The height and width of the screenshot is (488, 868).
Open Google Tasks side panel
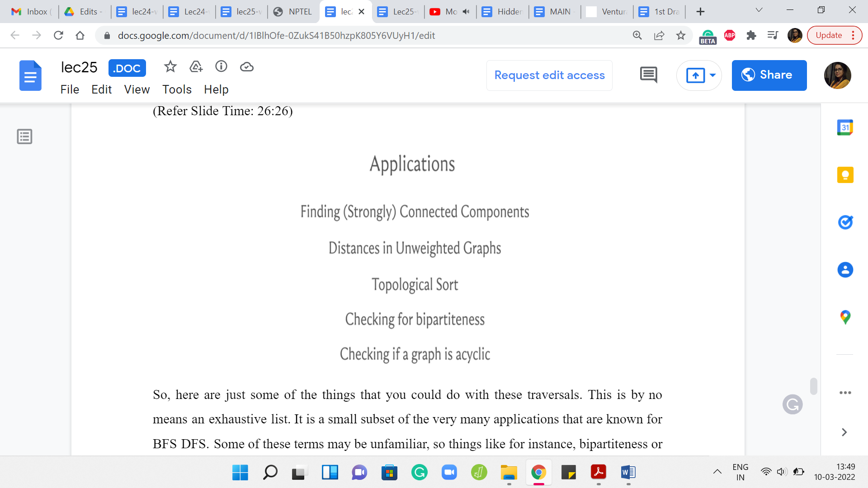point(844,222)
